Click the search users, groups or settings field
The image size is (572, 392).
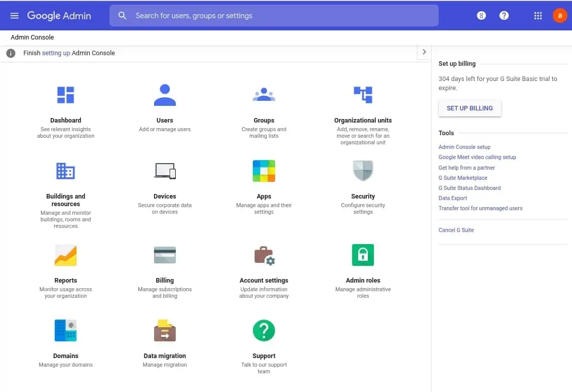pyautogui.click(x=274, y=16)
